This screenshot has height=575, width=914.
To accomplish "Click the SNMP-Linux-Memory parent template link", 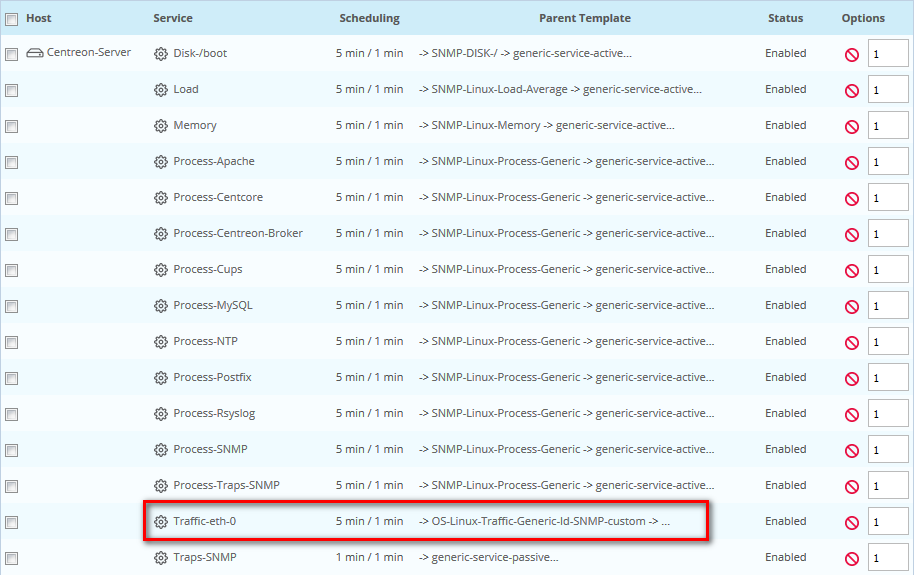I will [486, 125].
